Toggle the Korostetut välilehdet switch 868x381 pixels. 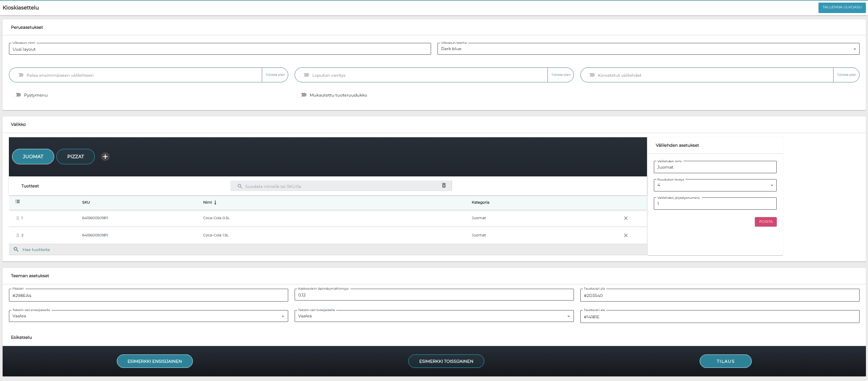[x=591, y=75]
